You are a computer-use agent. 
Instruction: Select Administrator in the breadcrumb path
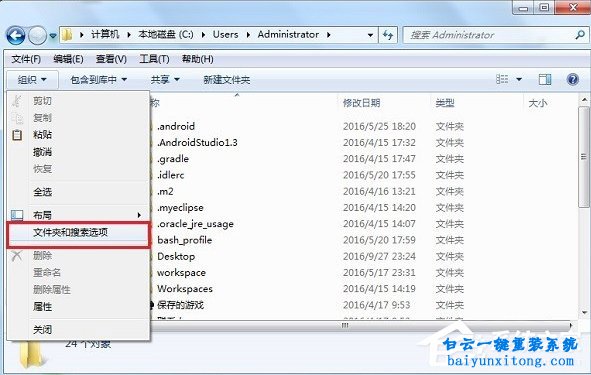tap(288, 35)
